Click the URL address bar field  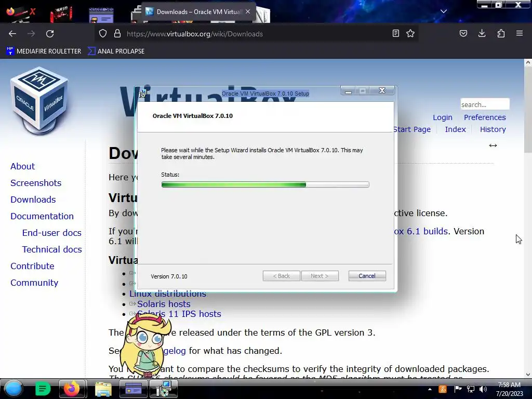pos(258,34)
